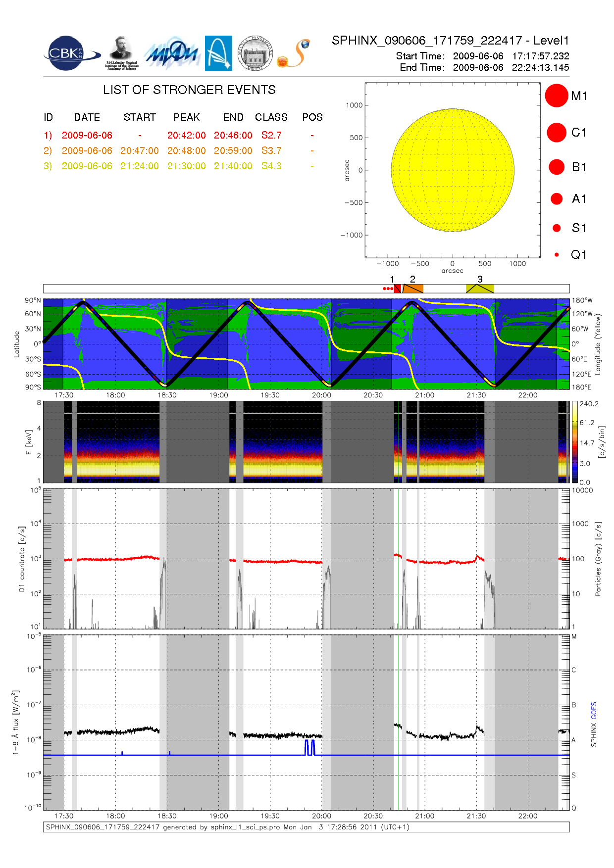Click the Start Time value 17:17:57.232

(x=541, y=56)
